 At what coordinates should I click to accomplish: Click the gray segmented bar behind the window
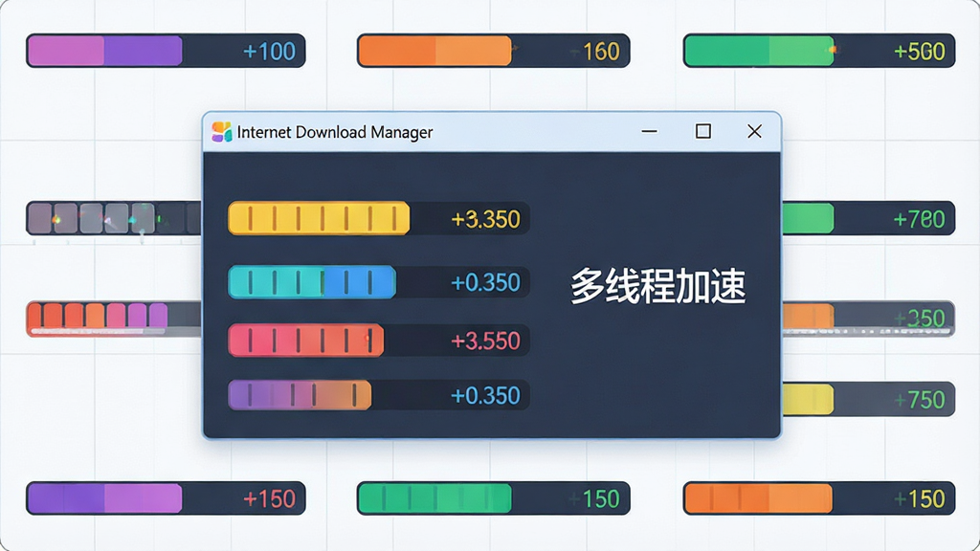(x=114, y=219)
